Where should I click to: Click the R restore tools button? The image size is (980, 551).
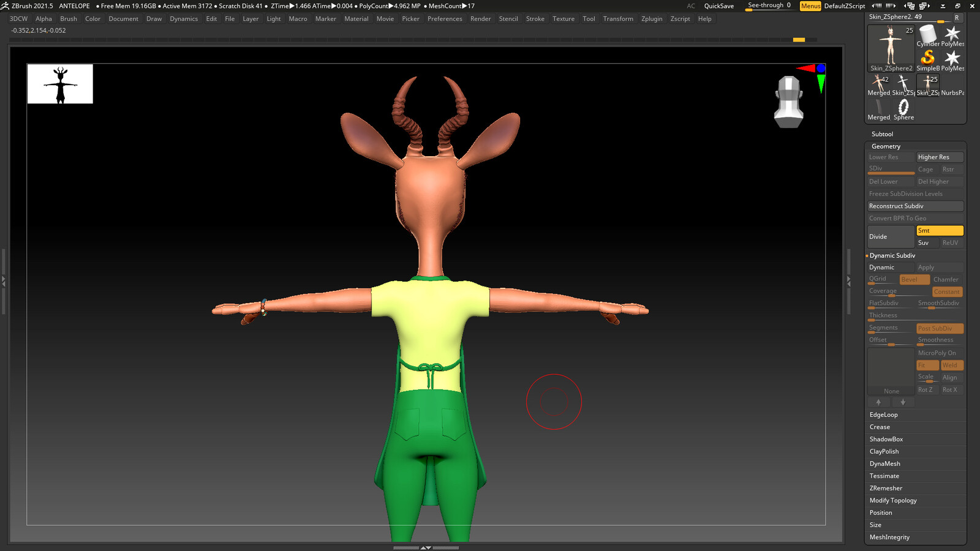point(957,17)
